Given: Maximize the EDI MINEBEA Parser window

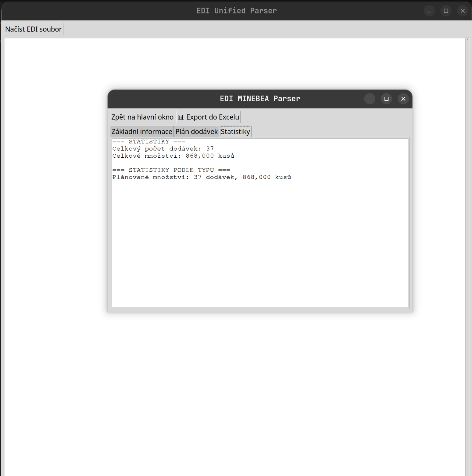Looking at the screenshot, I should (386, 99).
